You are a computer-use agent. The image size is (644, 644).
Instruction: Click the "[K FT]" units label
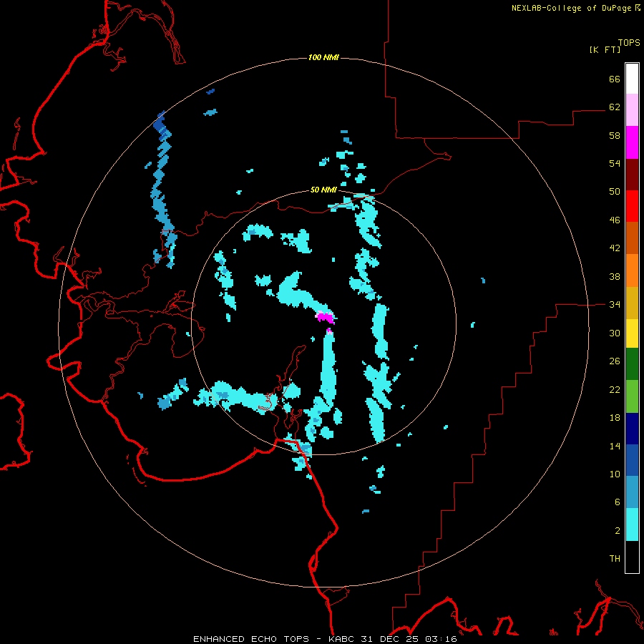605,49
